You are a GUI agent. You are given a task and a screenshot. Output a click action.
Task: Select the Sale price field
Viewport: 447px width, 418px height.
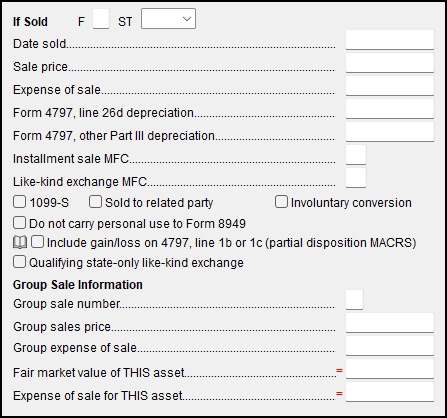[x=390, y=63]
